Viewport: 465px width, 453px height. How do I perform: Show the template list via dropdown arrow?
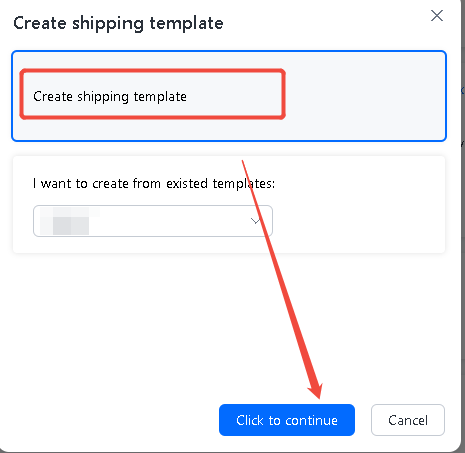click(255, 221)
